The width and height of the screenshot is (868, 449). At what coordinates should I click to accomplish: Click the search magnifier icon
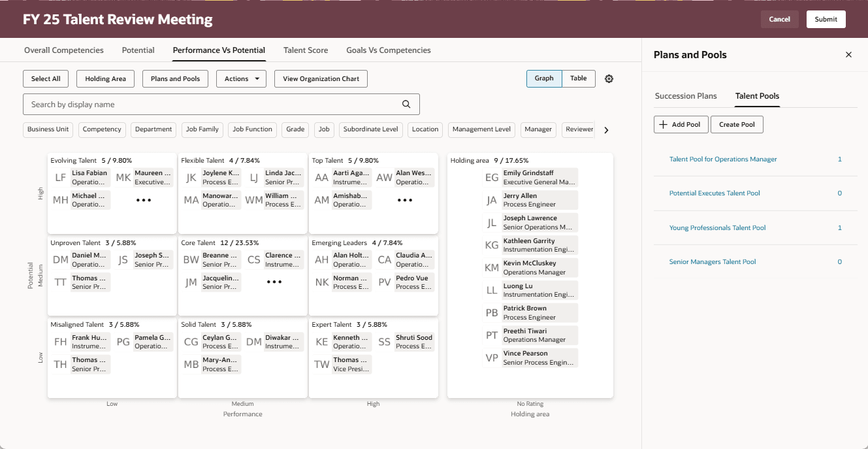(x=406, y=105)
